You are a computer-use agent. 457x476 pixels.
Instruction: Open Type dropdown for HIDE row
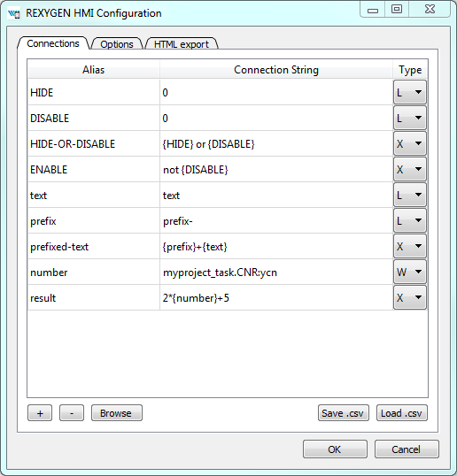coord(410,92)
